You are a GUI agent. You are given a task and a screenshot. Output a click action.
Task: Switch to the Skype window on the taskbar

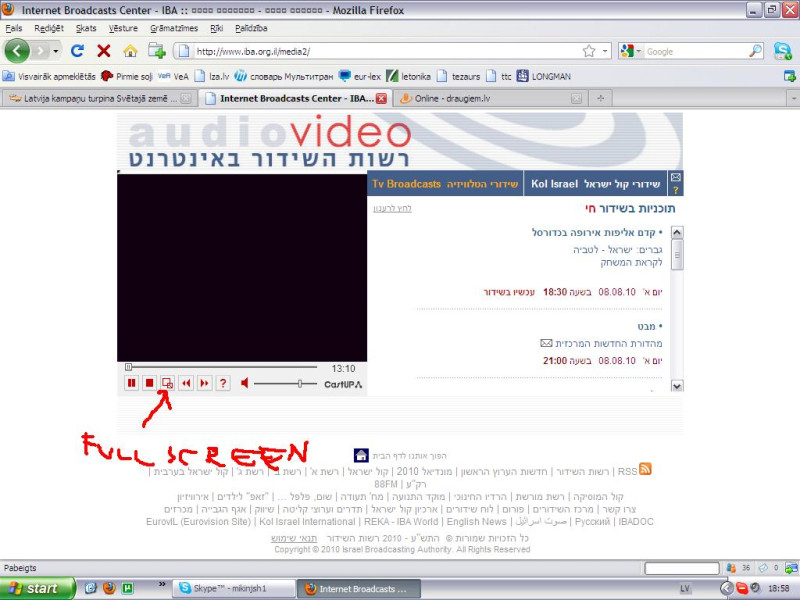pyautogui.click(x=235, y=588)
